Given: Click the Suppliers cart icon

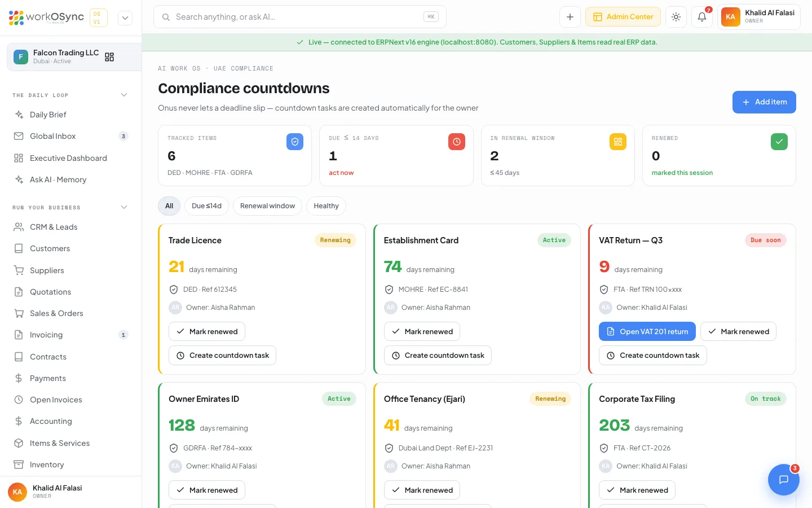Looking at the screenshot, I should 19,270.
